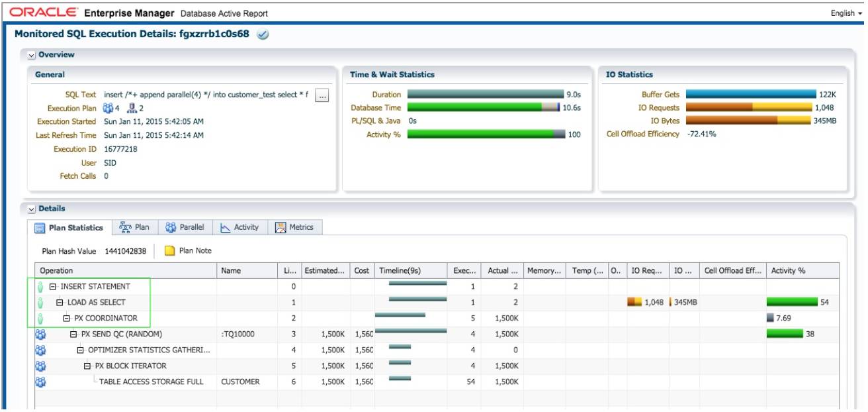Click the parallel icon beside PX SEND QC
This screenshot has height=412, width=868.
coord(40,335)
